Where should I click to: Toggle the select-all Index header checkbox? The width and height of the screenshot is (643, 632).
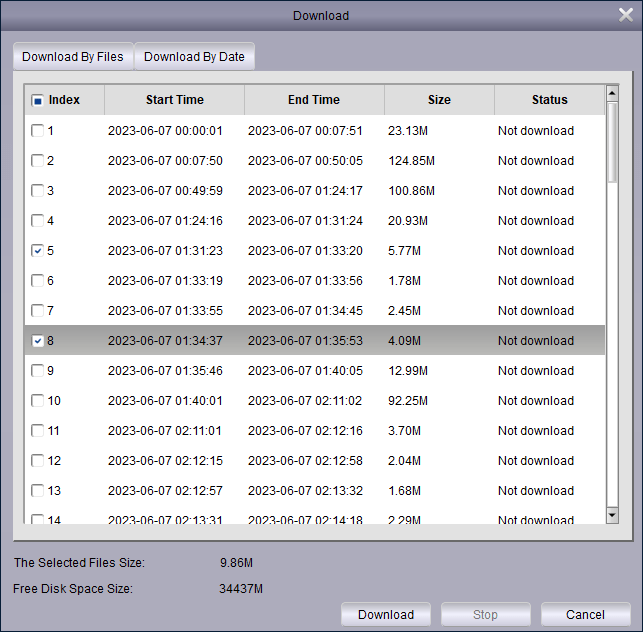(38, 100)
